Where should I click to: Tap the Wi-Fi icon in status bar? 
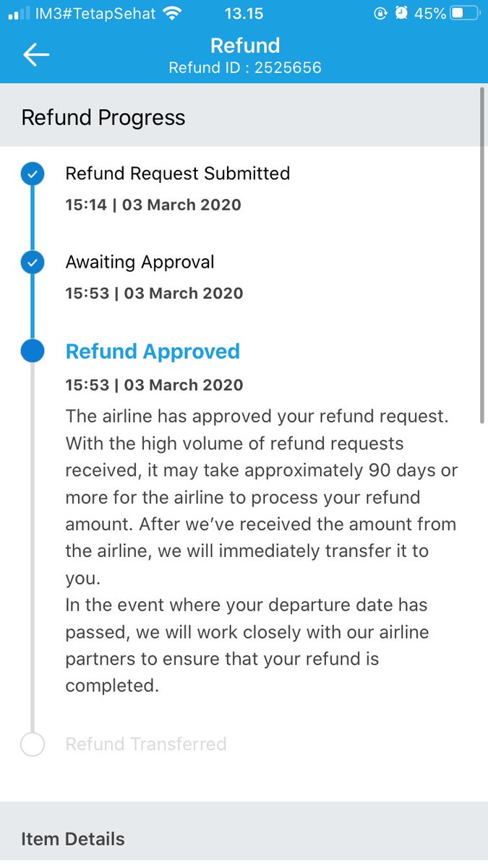point(171,13)
